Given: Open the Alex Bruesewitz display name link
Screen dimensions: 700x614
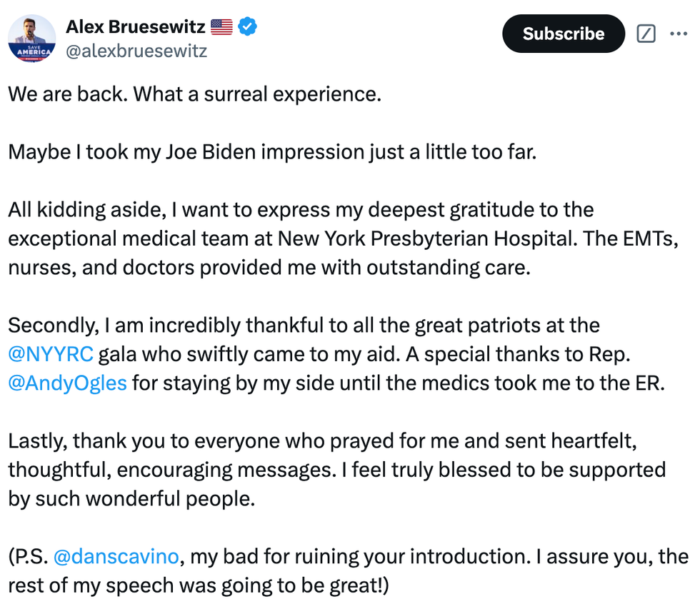Looking at the screenshot, I should 136,27.
